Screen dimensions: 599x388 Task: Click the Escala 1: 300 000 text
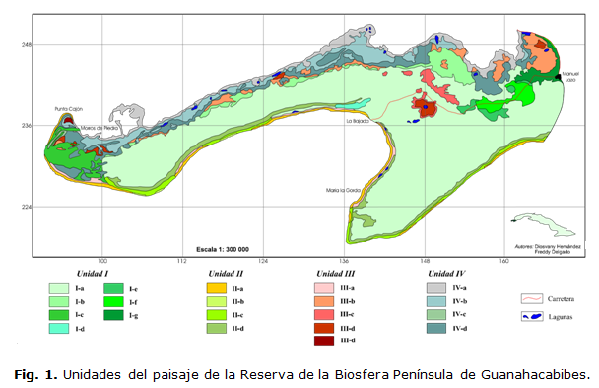click(x=222, y=249)
